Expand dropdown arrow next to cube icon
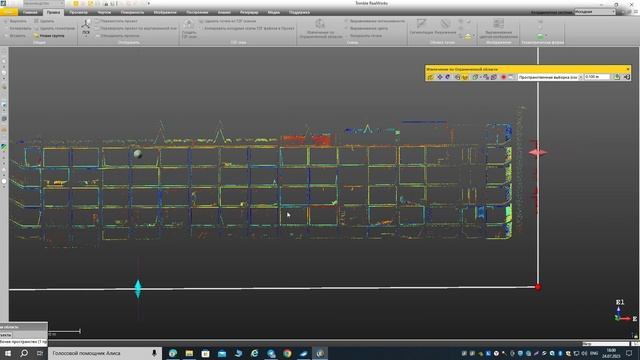 point(480,77)
